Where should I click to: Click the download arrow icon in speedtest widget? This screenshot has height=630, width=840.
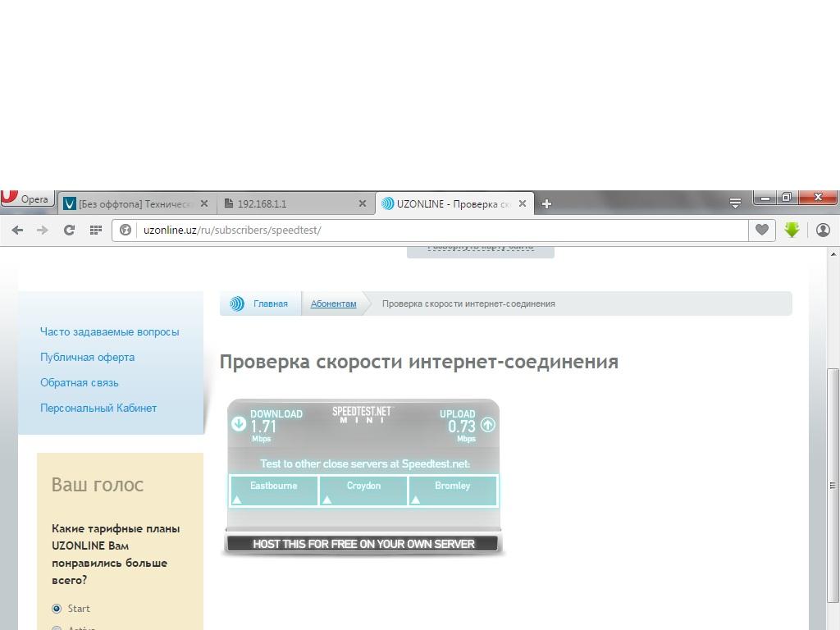[239, 424]
